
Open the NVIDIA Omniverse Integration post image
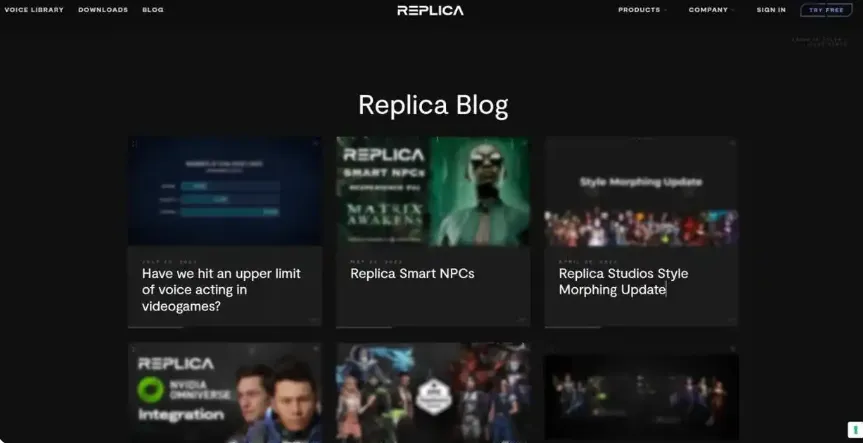coord(225,393)
